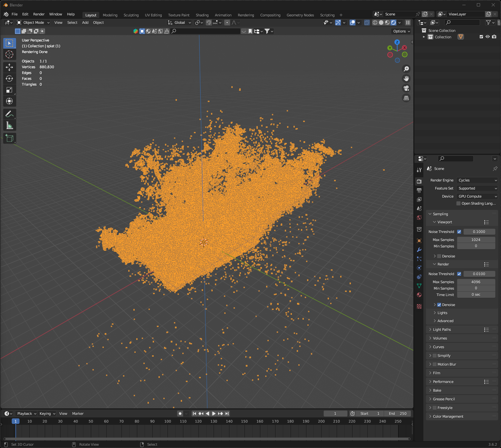This screenshot has width=501, height=448.
Task: Enable the Freestyle checkbox
Action: pos(435,408)
